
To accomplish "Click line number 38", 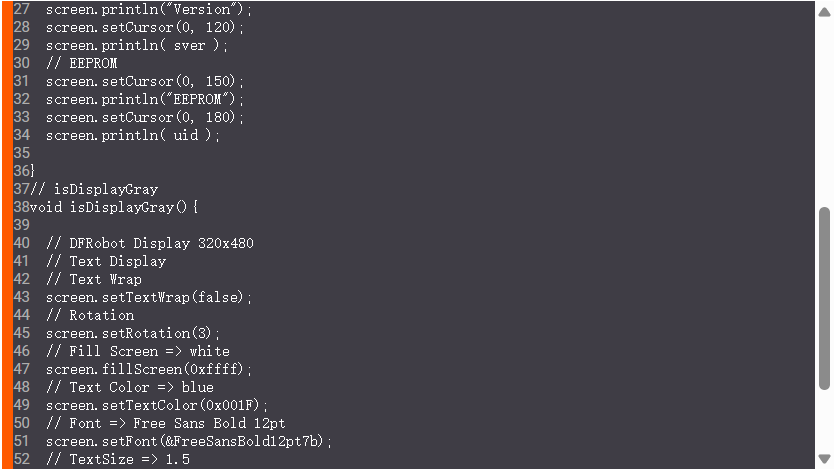I will (x=21, y=207).
